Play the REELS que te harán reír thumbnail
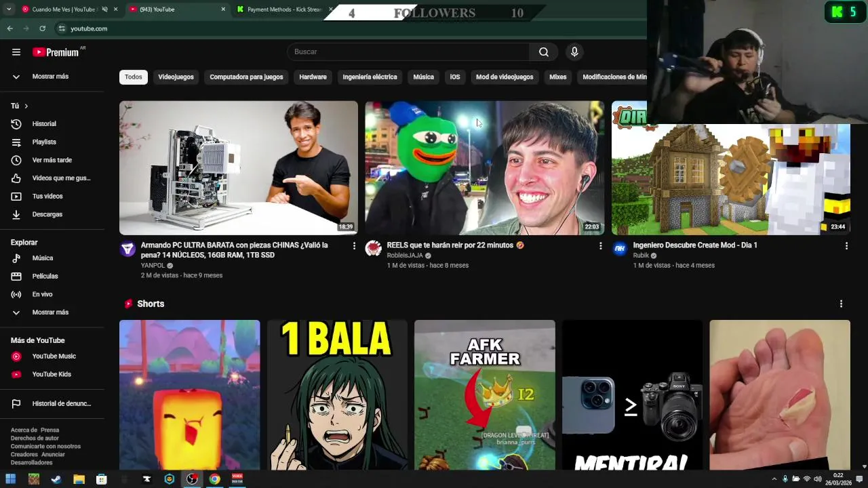This screenshot has height=488, width=868. 485,168
